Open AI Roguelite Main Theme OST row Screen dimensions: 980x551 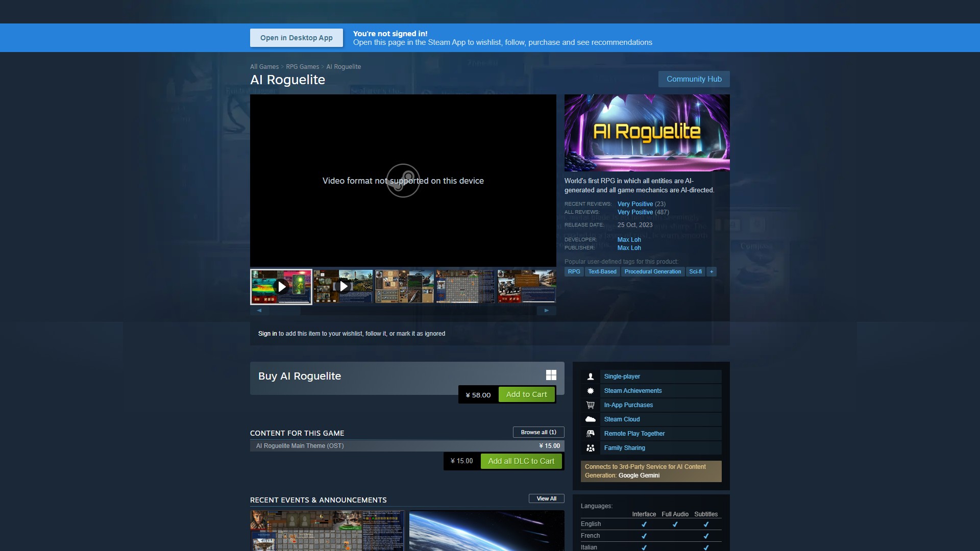coord(407,446)
